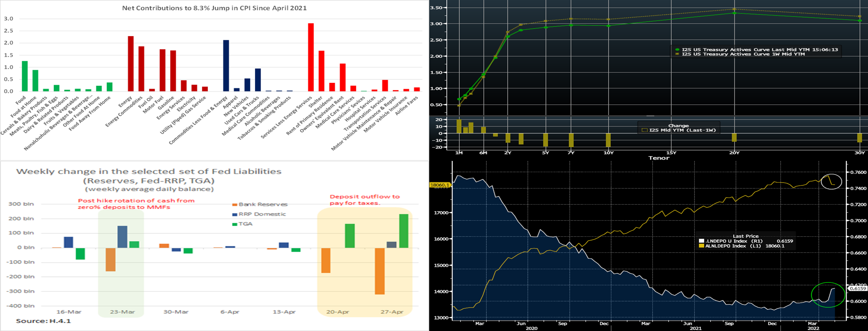Click the tall blue Commodities Less Food bar
Viewport: 868px width, 331px height.
point(226,66)
